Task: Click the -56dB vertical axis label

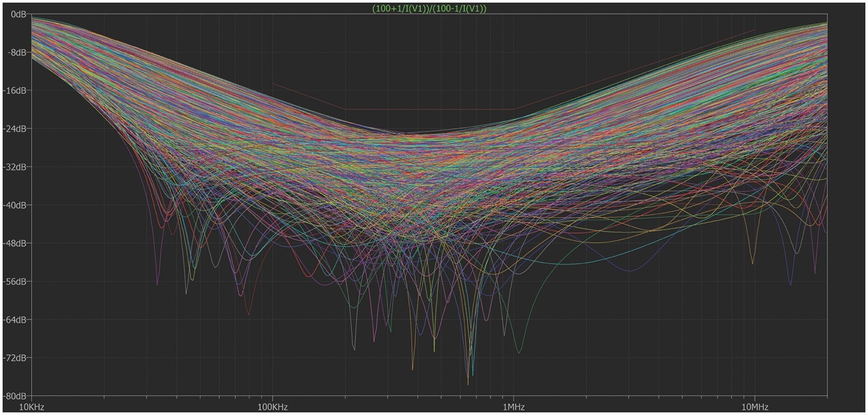Action: (x=16, y=281)
